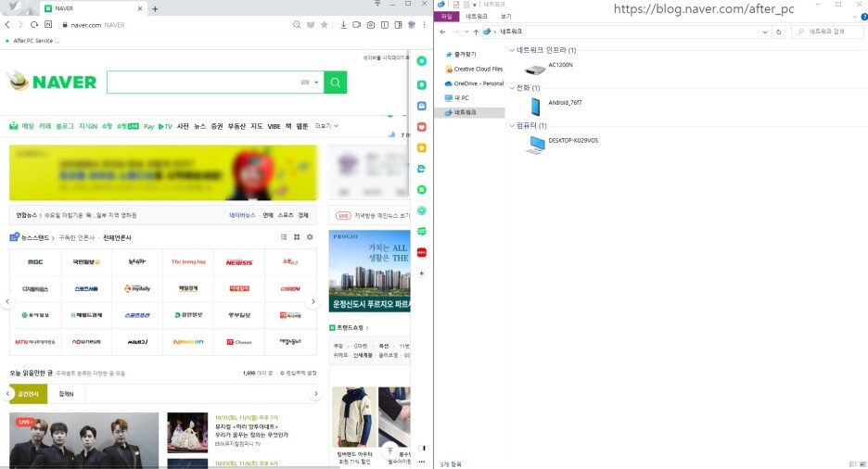This screenshot has height=469, width=868.
Task: Open 카페 in the Naver menu
Action: 45,126
